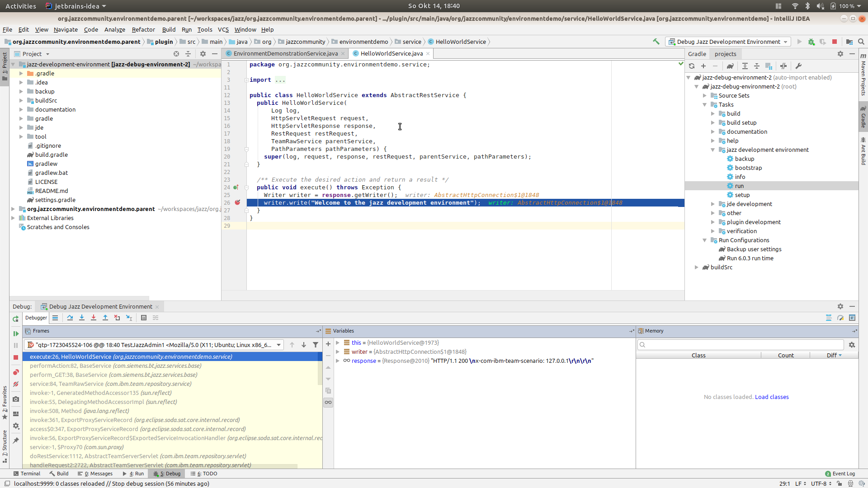
Task: Select the 'bootstrap' Gradle task
Action: click(748, 168)
